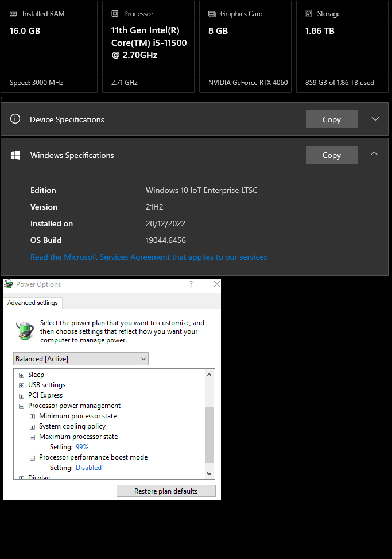Expand the USB settings tree node

21,385
